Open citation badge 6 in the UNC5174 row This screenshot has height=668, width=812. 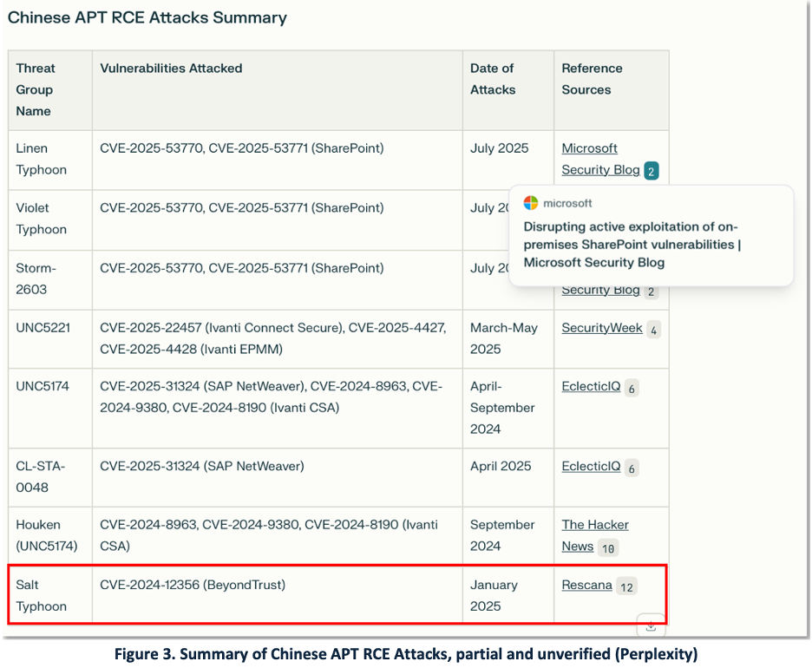pos(632,389)
